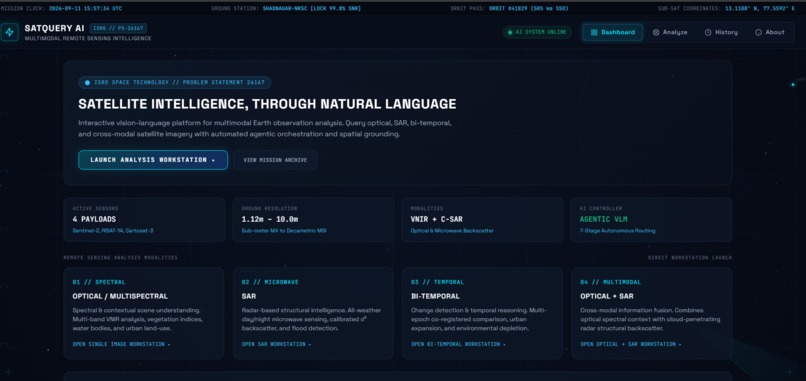Image resolution: width=806 pixels, height=381 pixels.
Task: Click View Mission Archive button
Action: 275,160
